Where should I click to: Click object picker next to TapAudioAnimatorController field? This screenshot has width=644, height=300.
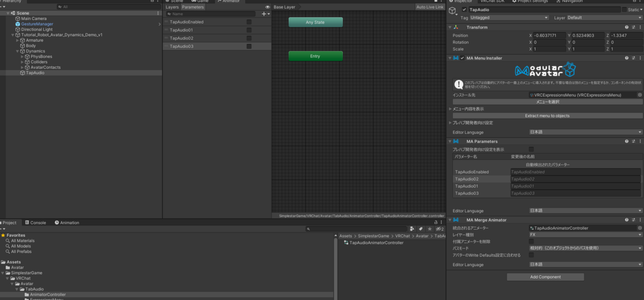click(640, 228)
